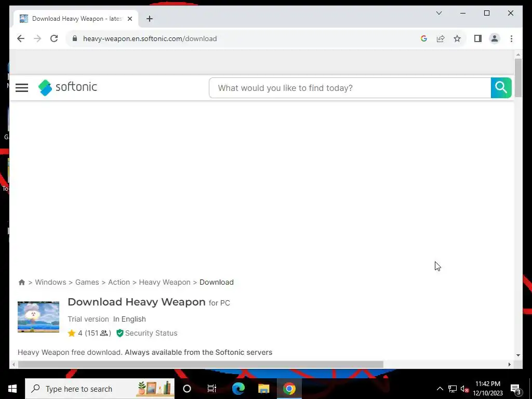Open a new tab
Image resolution: width=532 pixels, height=399 pixels.
(x=150, y=19)
